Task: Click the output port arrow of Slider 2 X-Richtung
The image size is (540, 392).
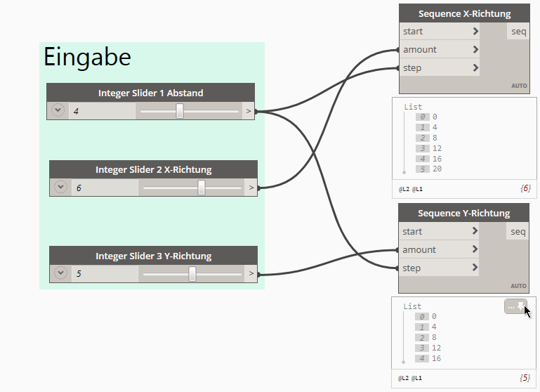Action: pos(251,188)
